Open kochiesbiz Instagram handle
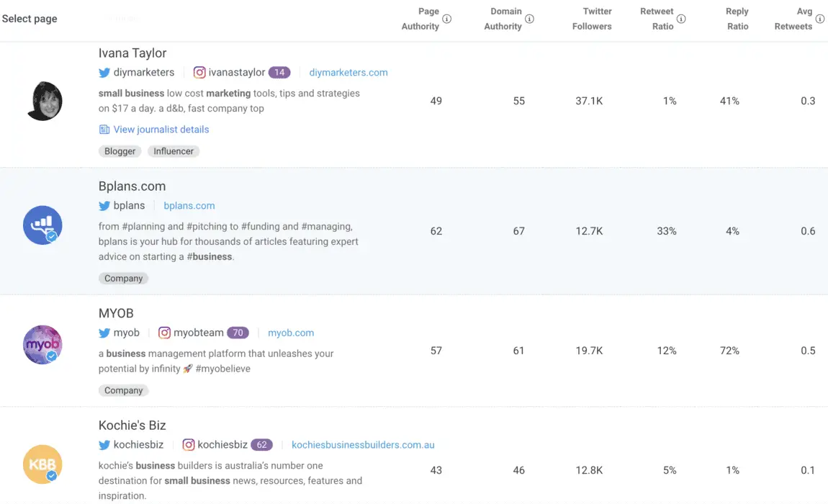The height and width of the screenshot is (504, 828). tap(222, 445)
